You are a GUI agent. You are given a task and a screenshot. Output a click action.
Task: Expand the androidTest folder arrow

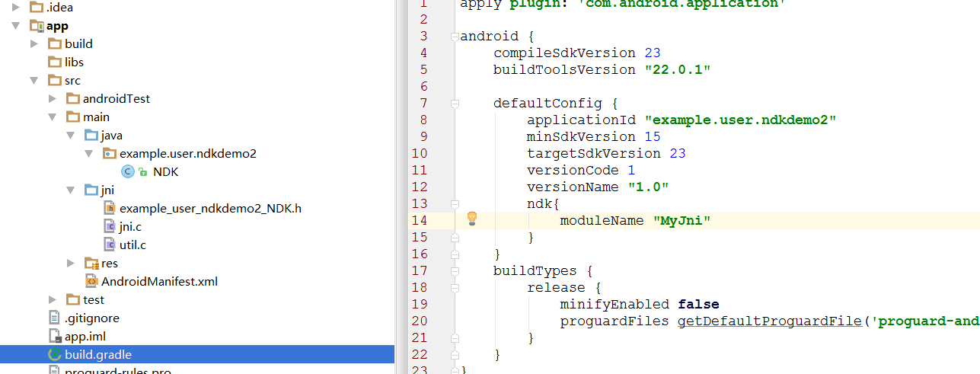[53, 99]
